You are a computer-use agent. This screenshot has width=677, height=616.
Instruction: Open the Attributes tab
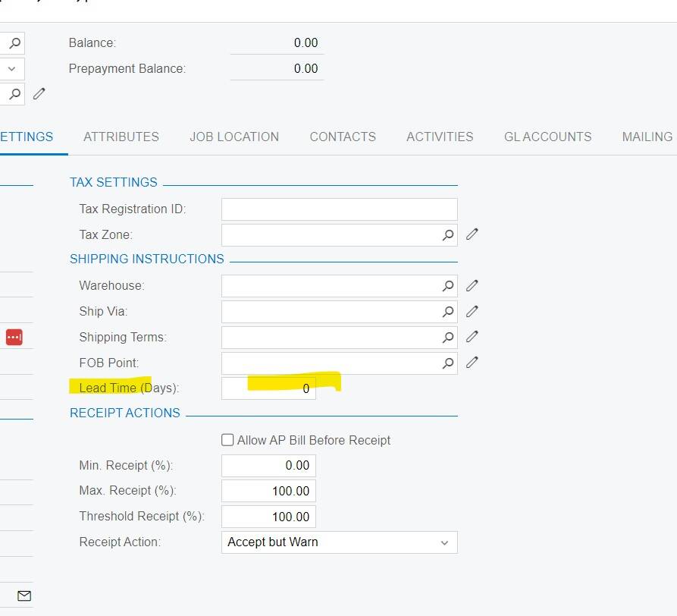click(121, 137)
